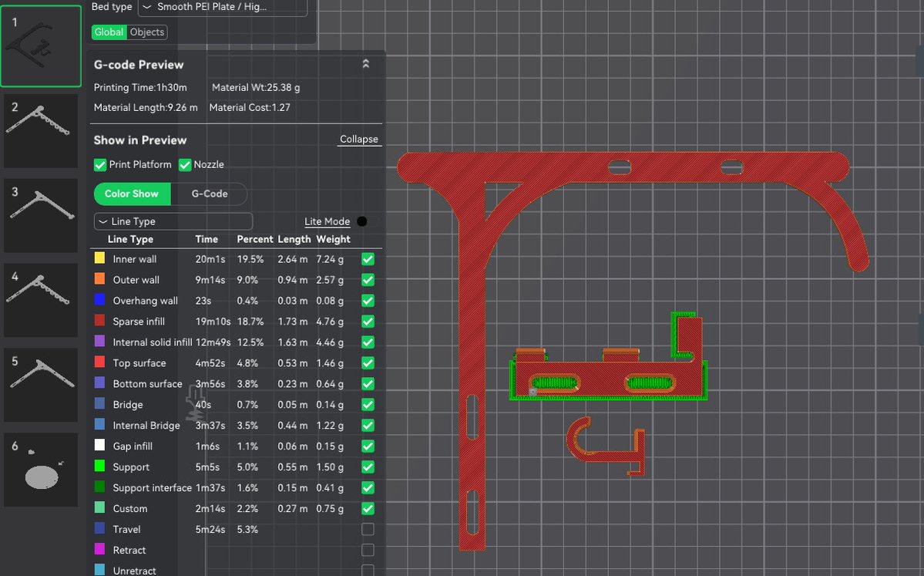Click the Inner wall yellow color swatch
This screenshot has height=576, width=924.
pyautogui.click(x=99, y=258)
